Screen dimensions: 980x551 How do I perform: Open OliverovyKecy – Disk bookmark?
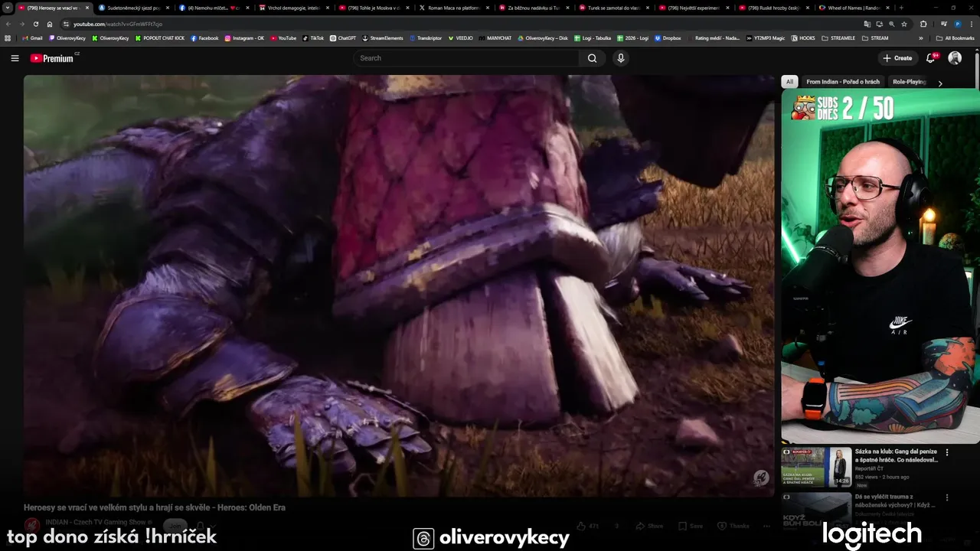543,37
